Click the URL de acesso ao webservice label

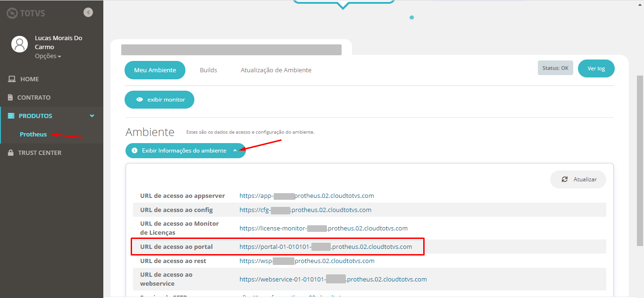pyautogui.click(x=166, y=279)
